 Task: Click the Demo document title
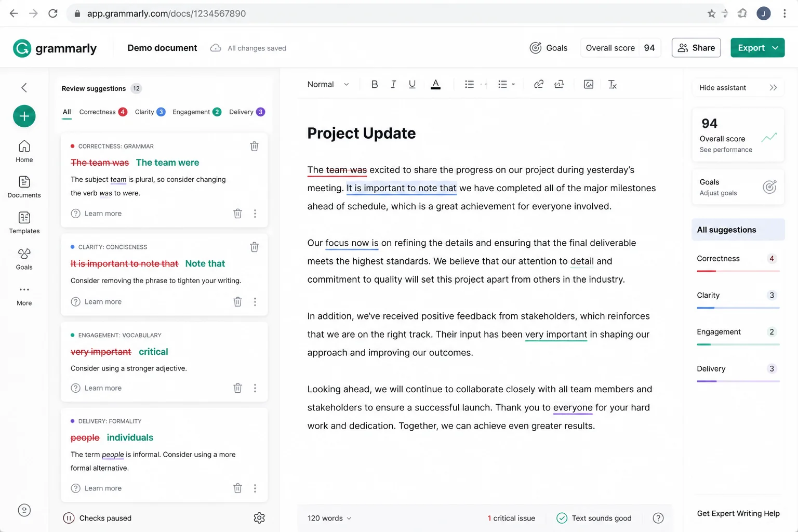click(x=162, y=48)
